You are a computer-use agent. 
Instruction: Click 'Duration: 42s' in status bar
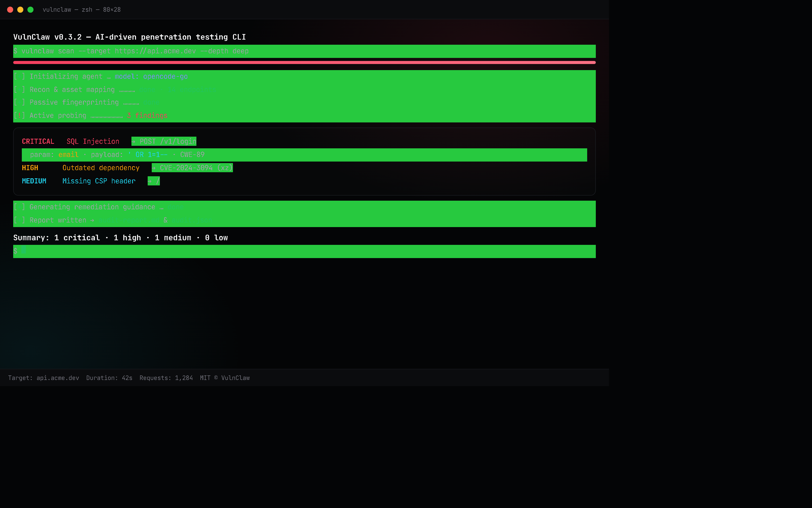[x=109, y=378]
